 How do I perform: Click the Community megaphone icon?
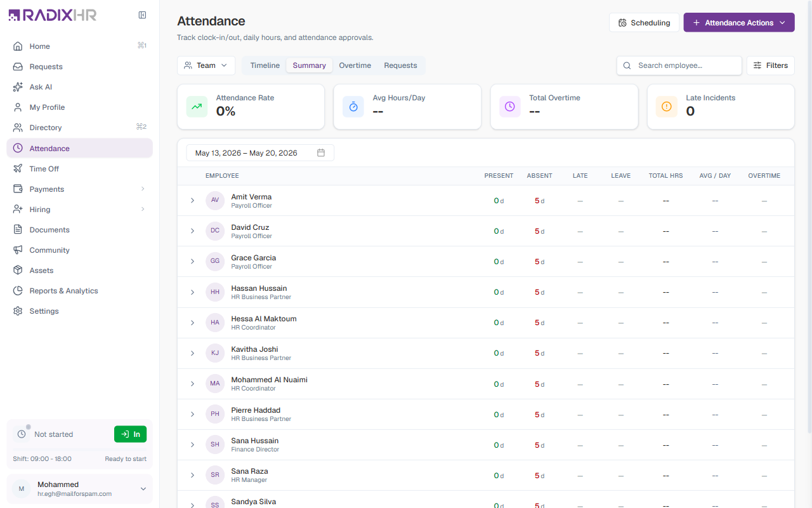click(18, 250)
